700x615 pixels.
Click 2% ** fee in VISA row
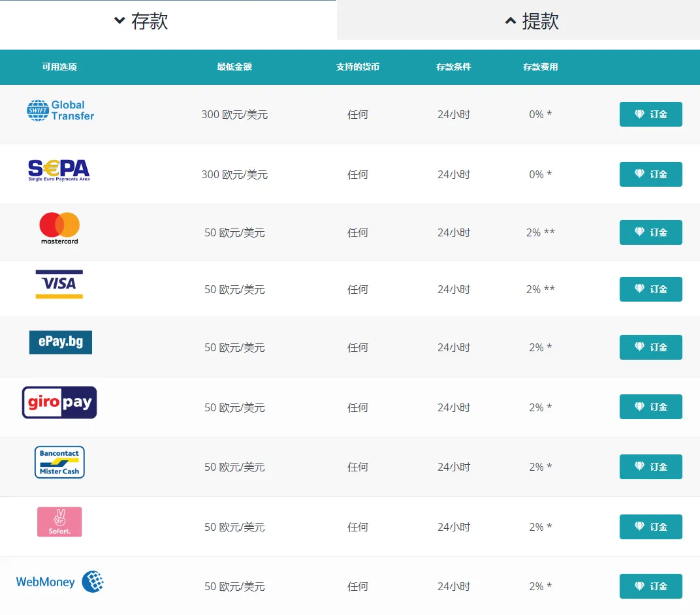point(541,289)
